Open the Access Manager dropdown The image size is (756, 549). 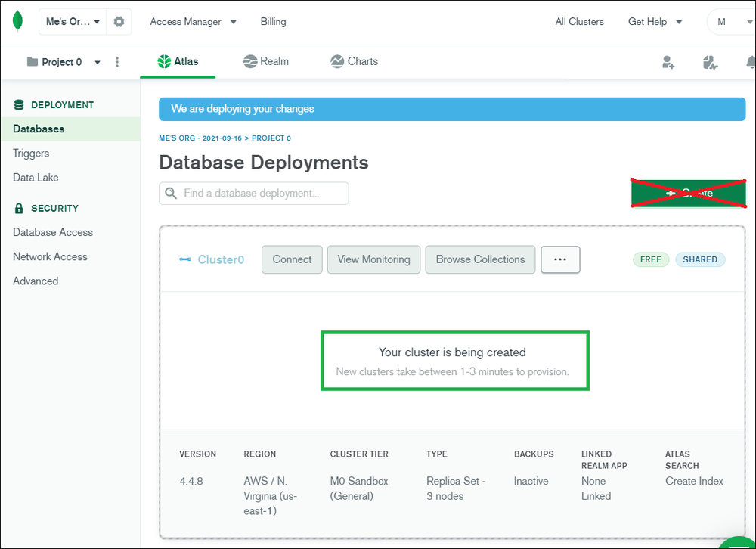(x=193, y=22)
